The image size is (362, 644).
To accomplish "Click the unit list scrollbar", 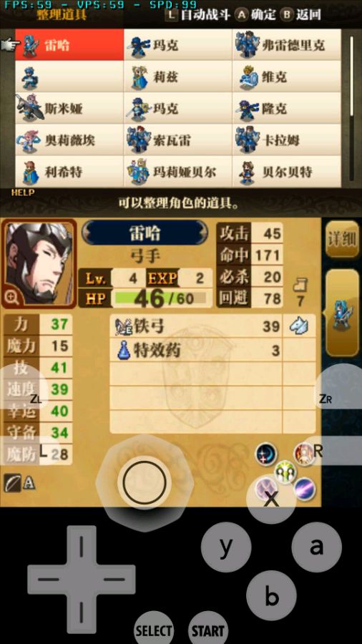I will point(352,76).
